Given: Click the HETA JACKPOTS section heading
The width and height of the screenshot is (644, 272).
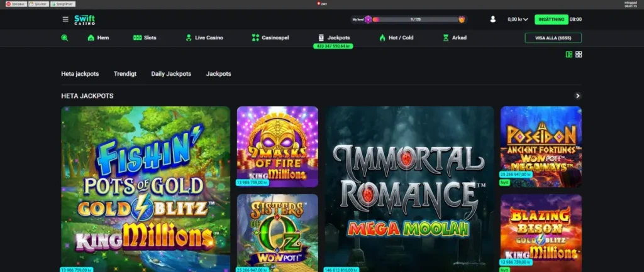Looking at the screenshot, I should (87, 96).
